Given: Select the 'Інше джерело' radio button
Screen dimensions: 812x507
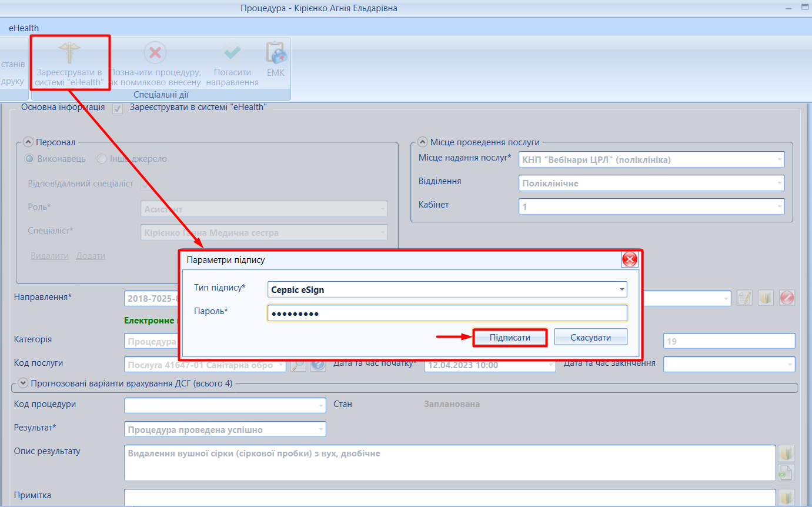Looking at the screenshot, I should 102,159.
